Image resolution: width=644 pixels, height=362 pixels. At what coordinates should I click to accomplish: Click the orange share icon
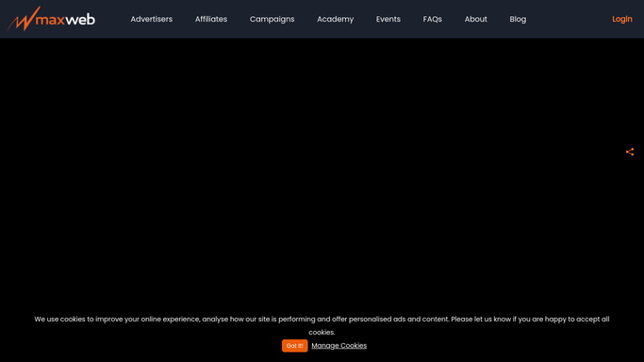coord(630,152)
